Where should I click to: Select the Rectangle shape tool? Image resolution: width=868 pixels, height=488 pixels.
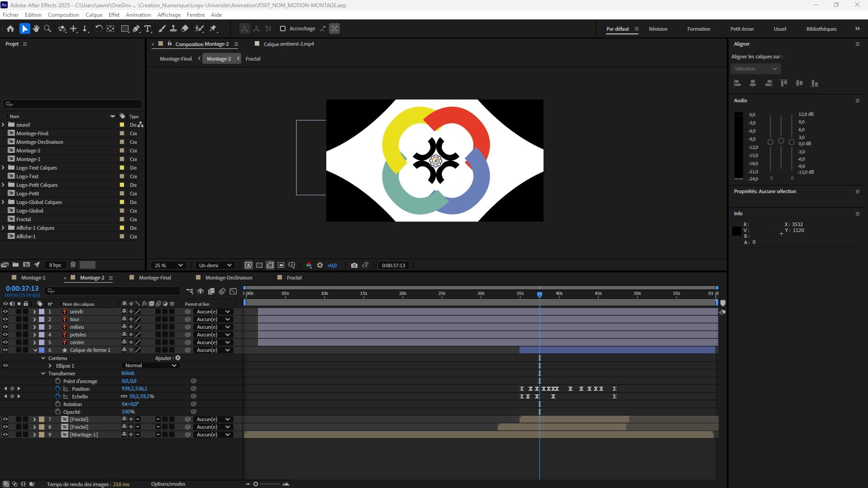124,28
